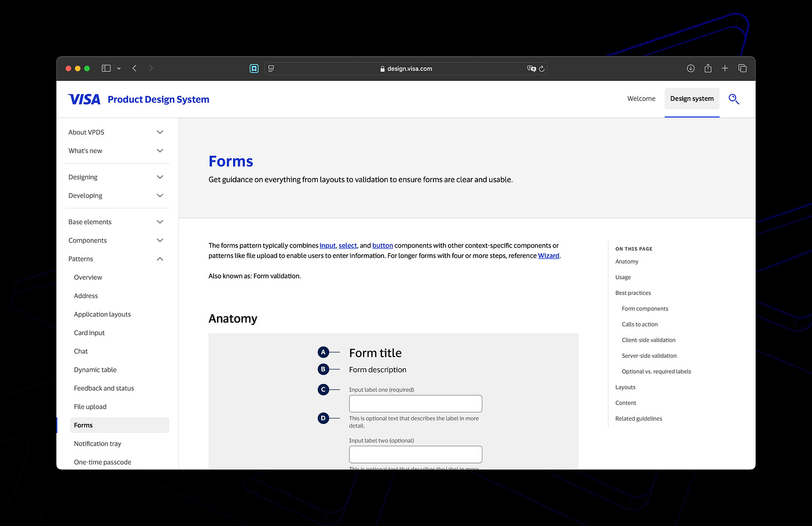Collapse the Patterns section
The height and width of the screenshot is (526, 812).
point(117,259)
